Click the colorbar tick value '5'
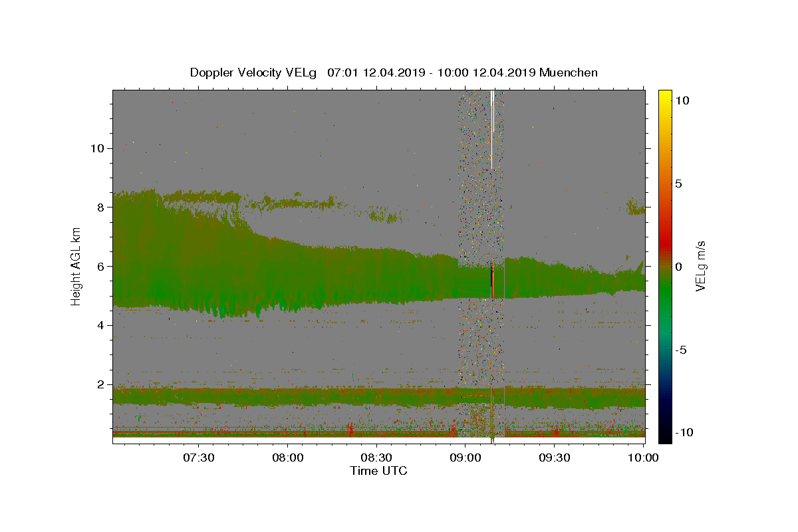 [x=680, y=183]
